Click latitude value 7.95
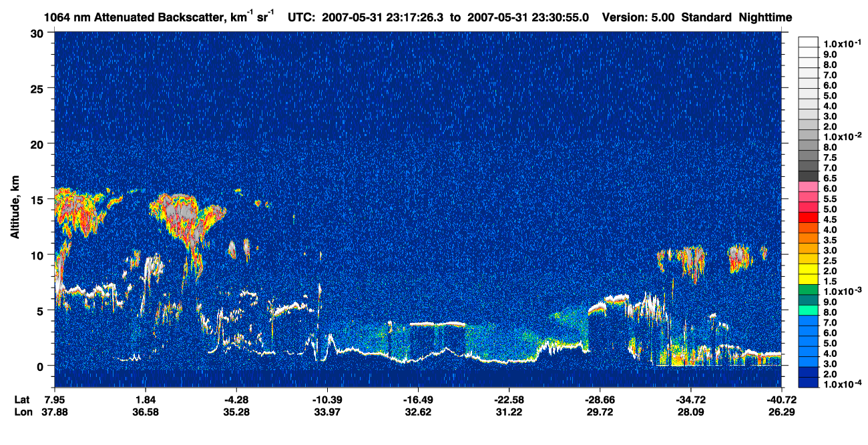Viewport: 868px width, 445px height. 55,400
